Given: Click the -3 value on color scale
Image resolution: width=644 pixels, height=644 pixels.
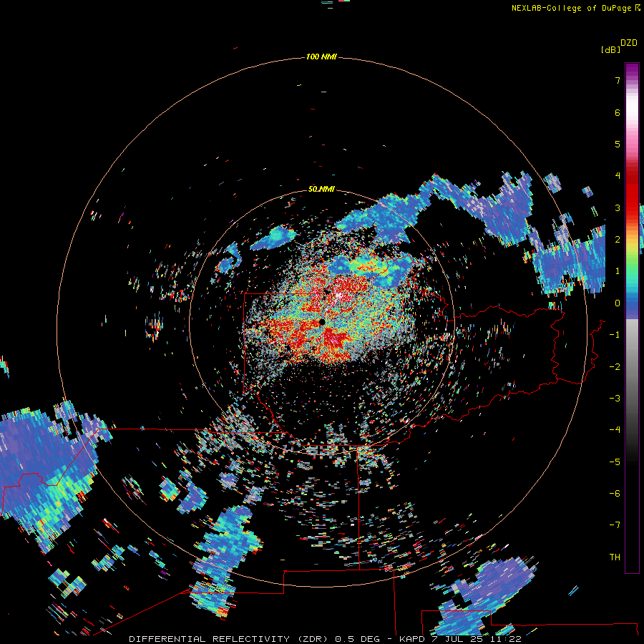Looking at the screenshot, I should point(615,399).
